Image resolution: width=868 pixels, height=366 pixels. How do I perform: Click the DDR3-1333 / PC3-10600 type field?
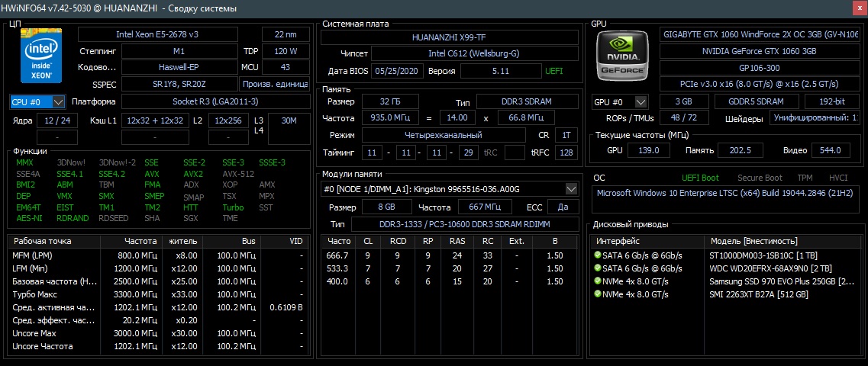(465, 224)
